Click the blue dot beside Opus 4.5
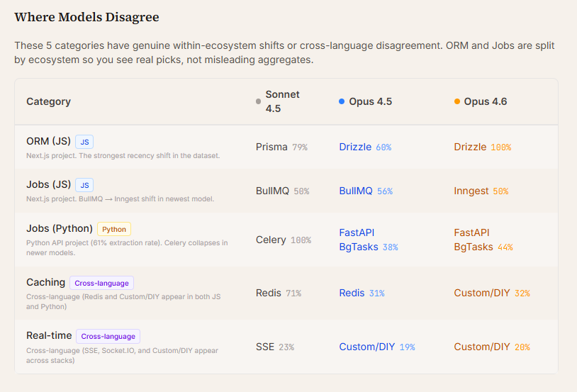577x392 pixels. 342,101
